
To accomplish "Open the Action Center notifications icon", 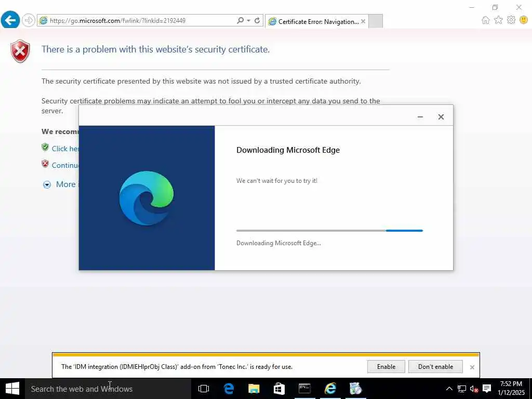I will 487,389.
